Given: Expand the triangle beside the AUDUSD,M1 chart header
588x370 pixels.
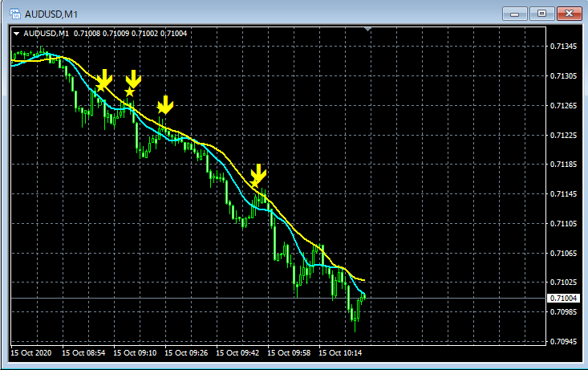Looking at the screenshot, I should pos(16,34).
